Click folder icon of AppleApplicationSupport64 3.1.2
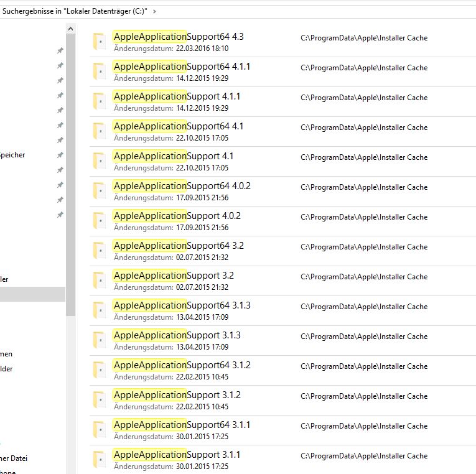The image size is (476, 474). tap(100, 370)
